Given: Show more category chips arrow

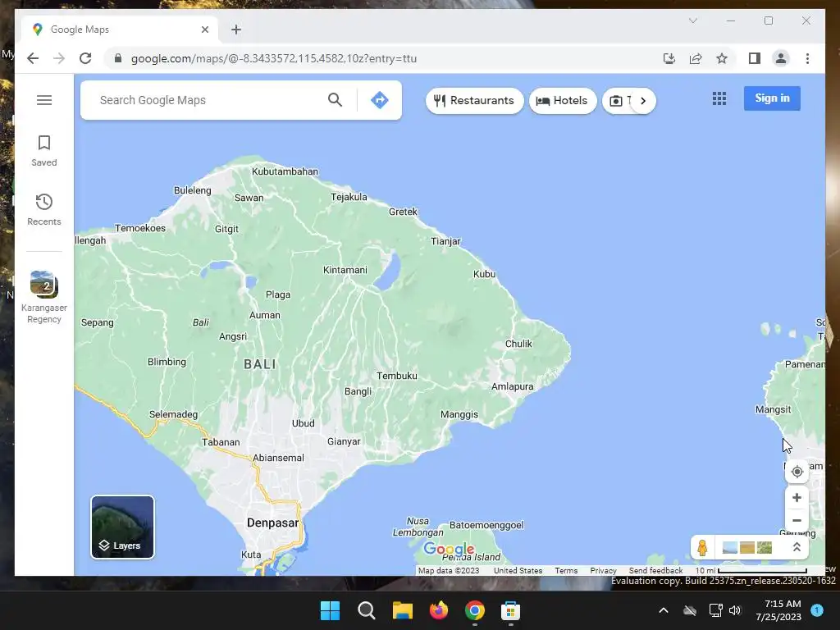Looking at the screenshot, I should pyautogui.click(x=643, y=101).
